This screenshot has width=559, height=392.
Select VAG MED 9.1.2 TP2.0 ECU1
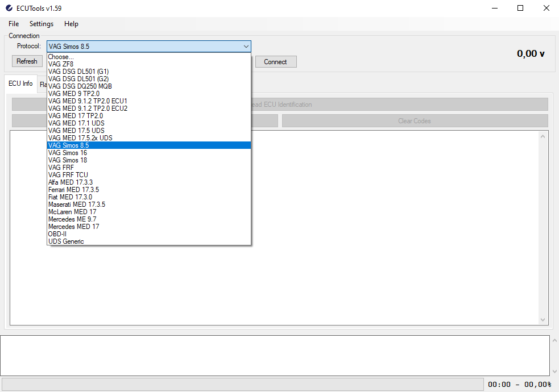(149, 101)
